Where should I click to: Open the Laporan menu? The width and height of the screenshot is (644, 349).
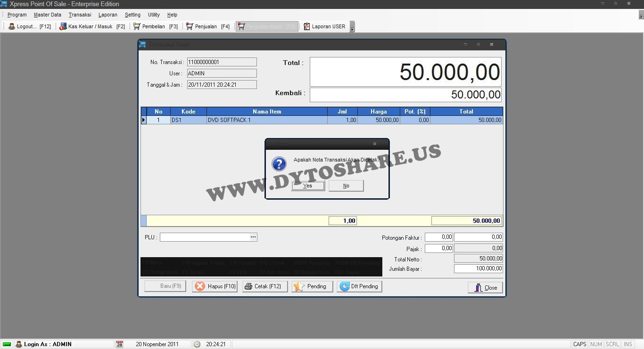click(x=108, y=15)
